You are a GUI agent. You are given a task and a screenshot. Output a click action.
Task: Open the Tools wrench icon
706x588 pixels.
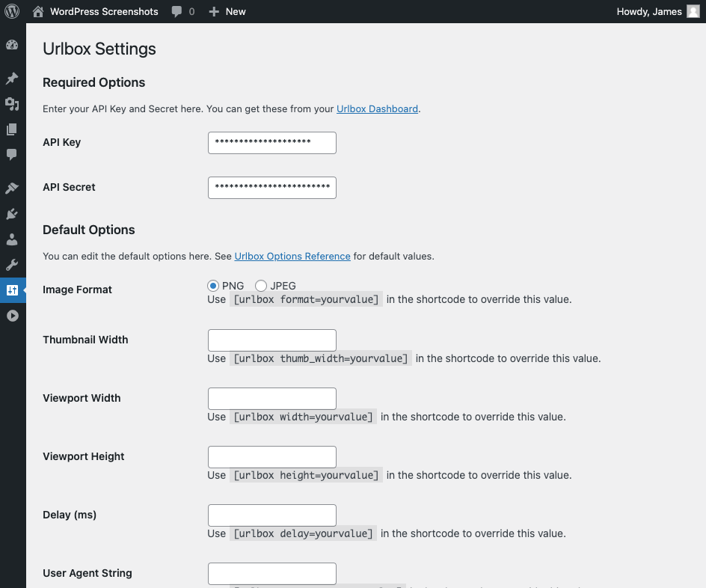pos(12,264)
